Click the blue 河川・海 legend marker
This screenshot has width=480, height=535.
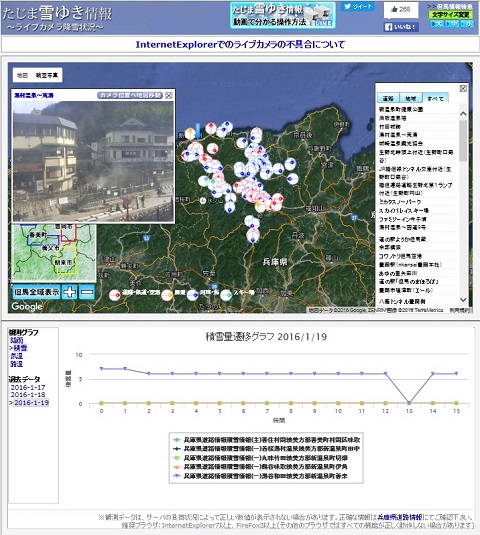tap(192, 295)
